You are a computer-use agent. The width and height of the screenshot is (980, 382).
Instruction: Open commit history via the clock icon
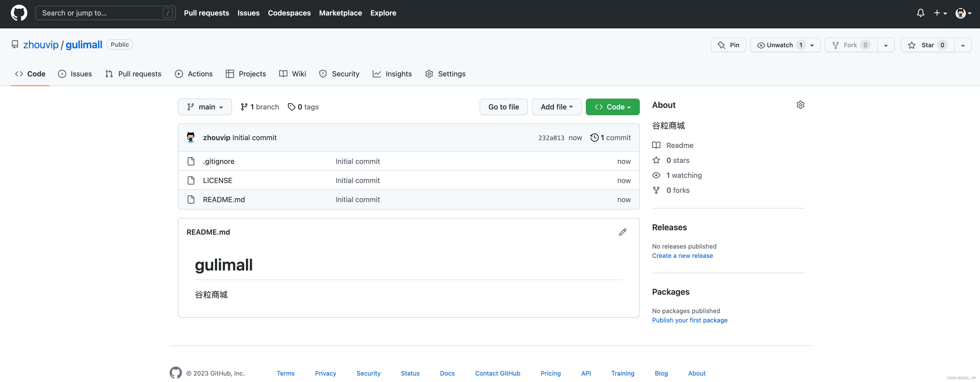pyautogui.click(x=595, y=138)
